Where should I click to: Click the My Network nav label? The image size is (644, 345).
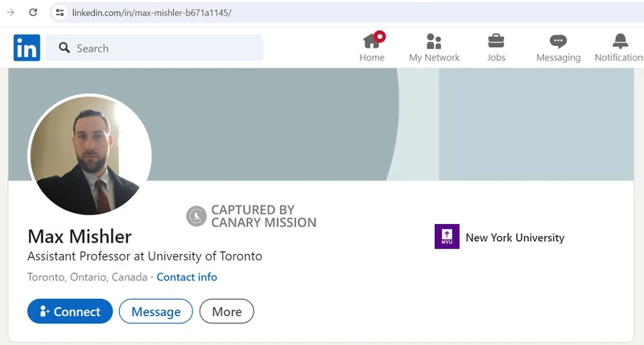[x=434, y=57]
